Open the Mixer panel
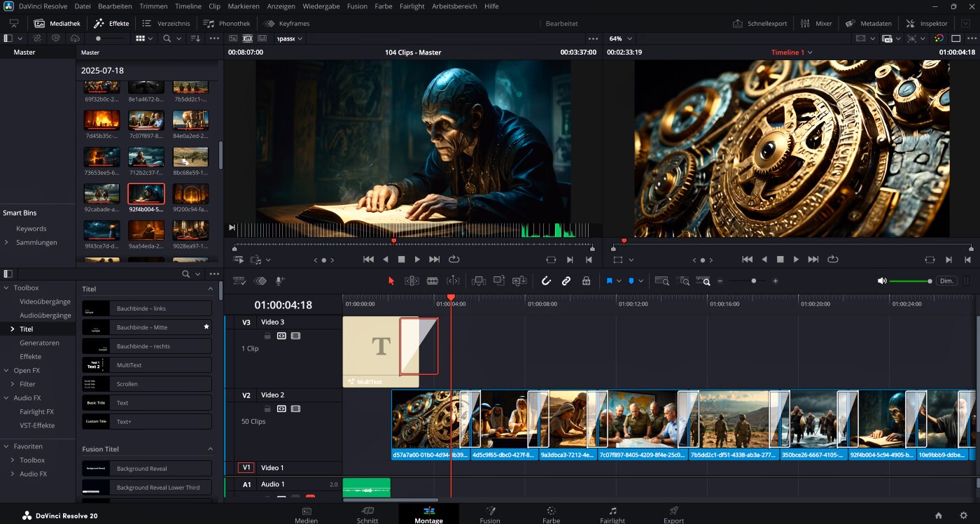This screenshot has height=524, width=980. tap(816, 23)
